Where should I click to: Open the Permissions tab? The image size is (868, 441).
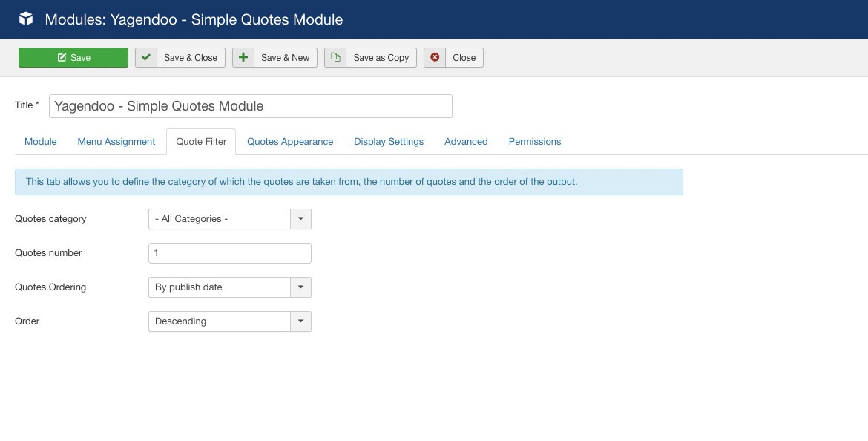pos(535,142)
